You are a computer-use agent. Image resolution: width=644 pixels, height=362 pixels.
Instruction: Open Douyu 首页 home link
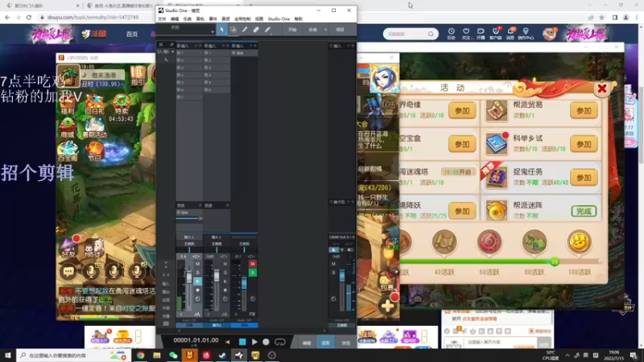click(132, 34)
